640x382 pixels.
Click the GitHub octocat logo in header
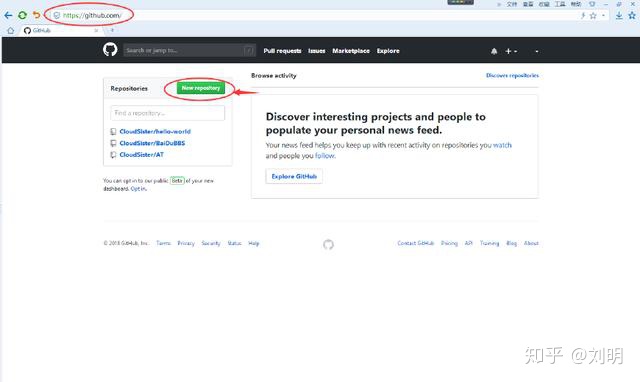tap(110, 50)
